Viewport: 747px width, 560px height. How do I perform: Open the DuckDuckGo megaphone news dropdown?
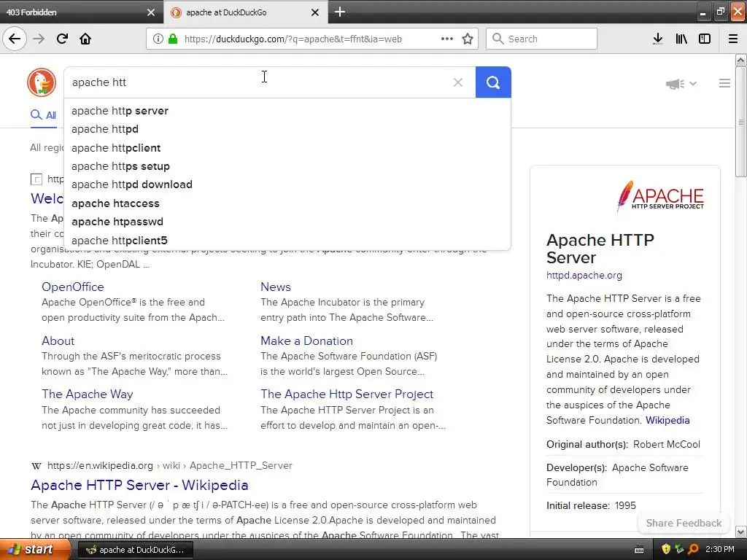point(681,84)
